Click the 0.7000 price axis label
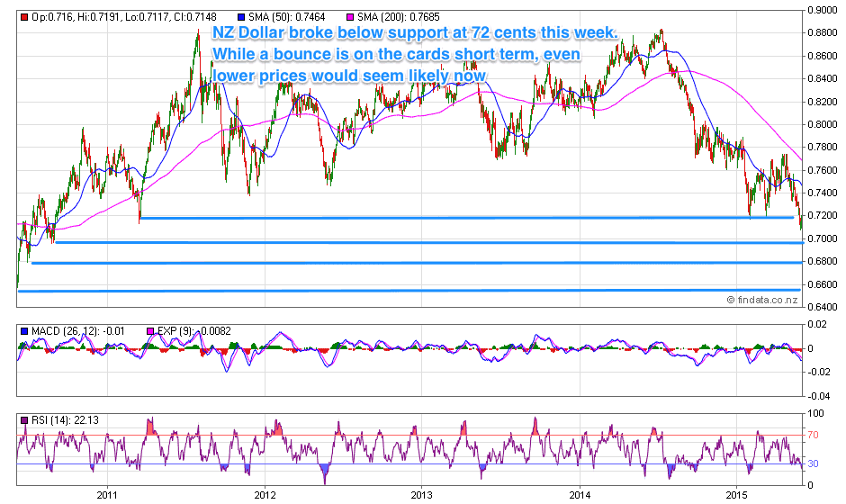 pyautogui.click(x=823, y=239)
